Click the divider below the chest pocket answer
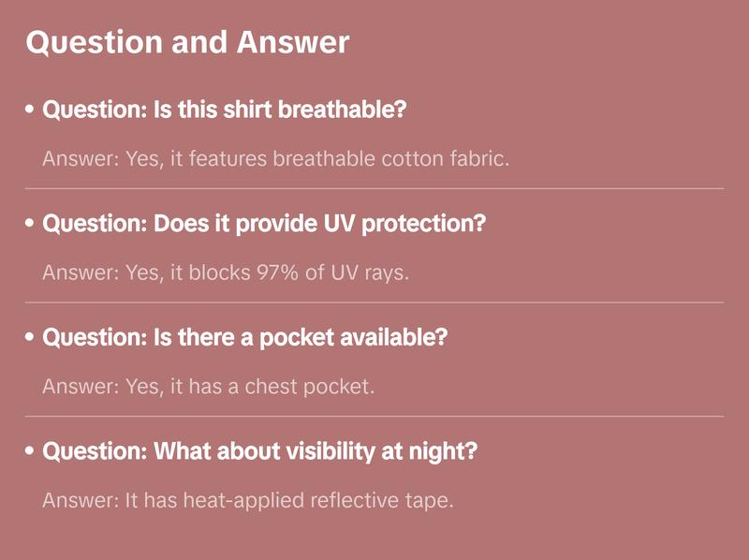Viewport: 749px width, 560px height. pos(374,416)
